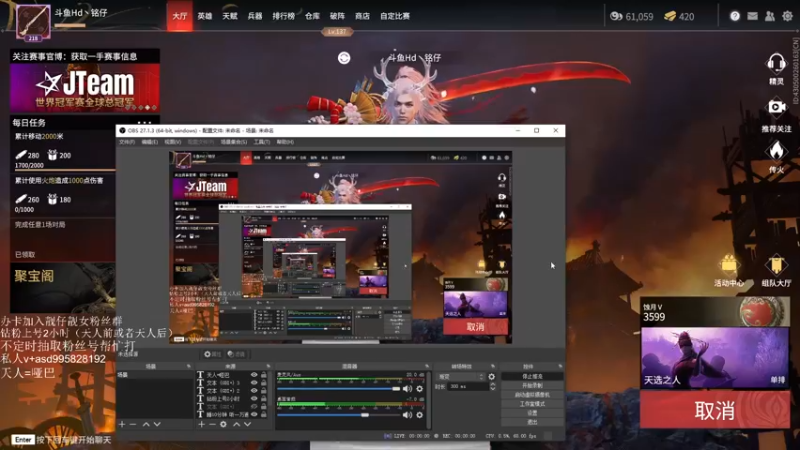Viewport: 800px width, 450px height.
Task: Remove selected source with minus
Action: pos(212,424)
